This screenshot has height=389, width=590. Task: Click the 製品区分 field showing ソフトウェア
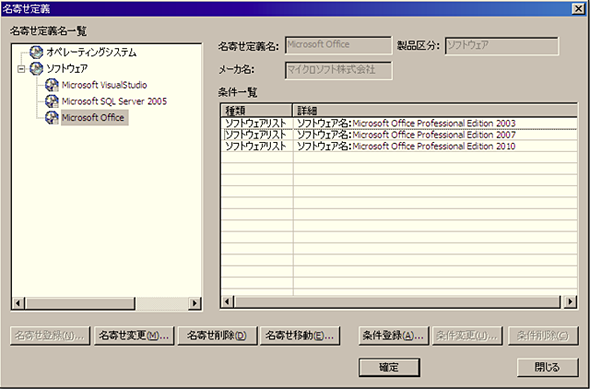click(502, 46)
